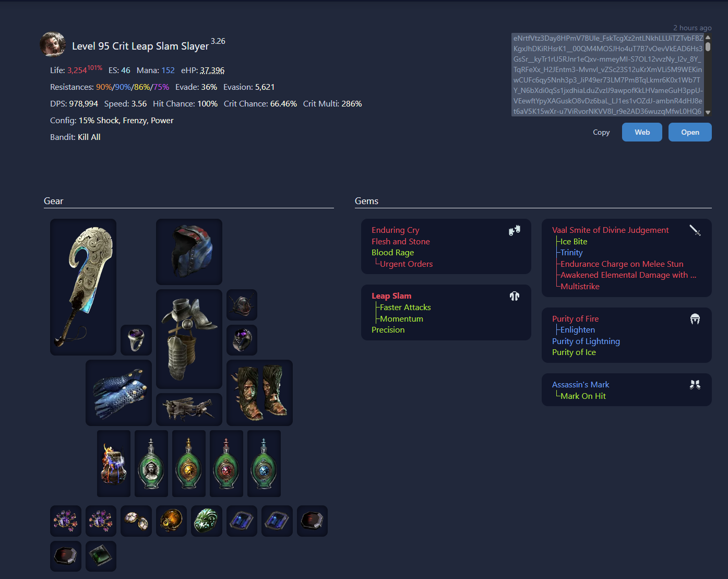Click the amulet icon beside armour
The width and height of the screenshot is (728, 579).
pyautogui.click(x=242, y=305)
